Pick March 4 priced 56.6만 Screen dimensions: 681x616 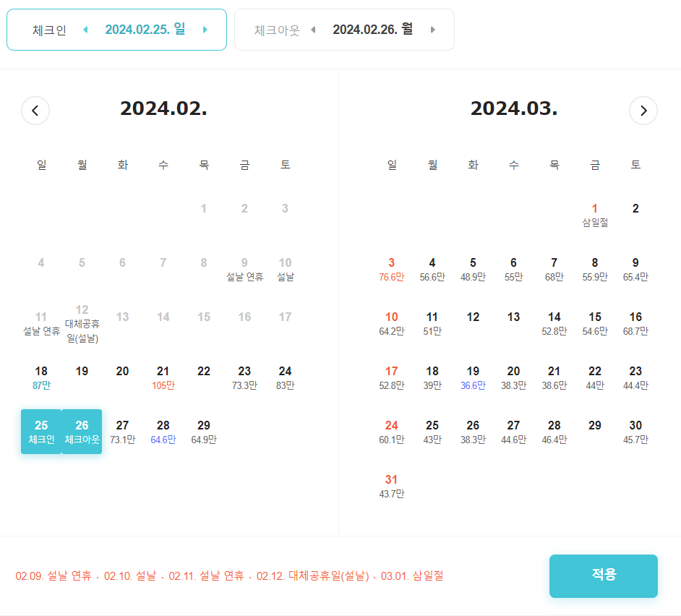coord(432,269)
